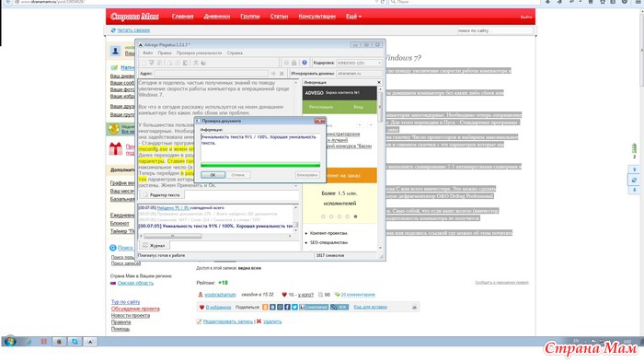This screenshot has height=362, width=644.
Task: Click the blue help question mark icon
Action: pos(305,63)
